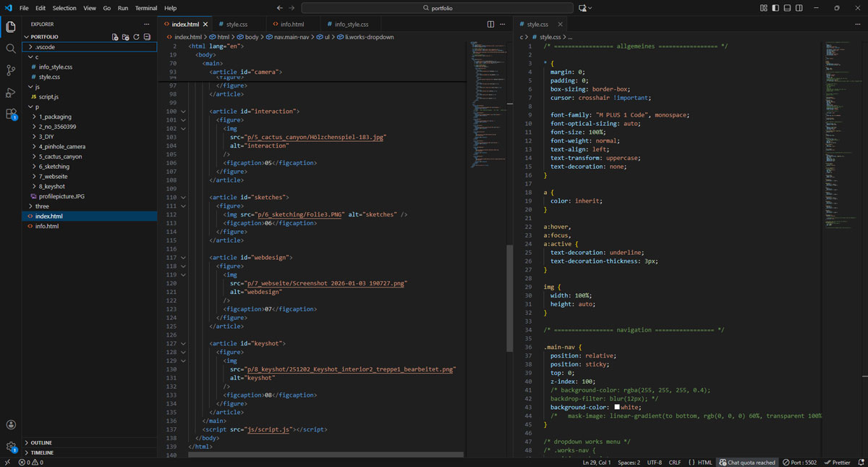
Task: Open the Manage gear icon at bottom left
Action: pyautogui.click(x=10, y=446)
